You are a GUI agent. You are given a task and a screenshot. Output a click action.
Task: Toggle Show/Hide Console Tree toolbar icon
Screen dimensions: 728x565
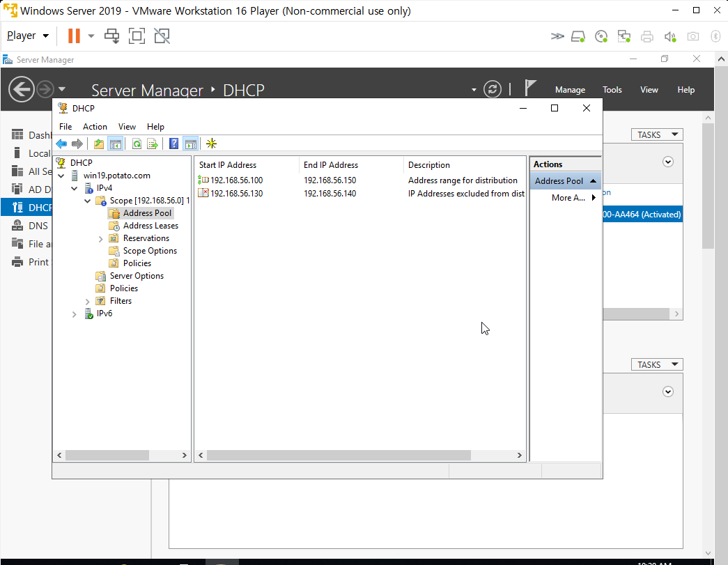(x=115, y=144)
